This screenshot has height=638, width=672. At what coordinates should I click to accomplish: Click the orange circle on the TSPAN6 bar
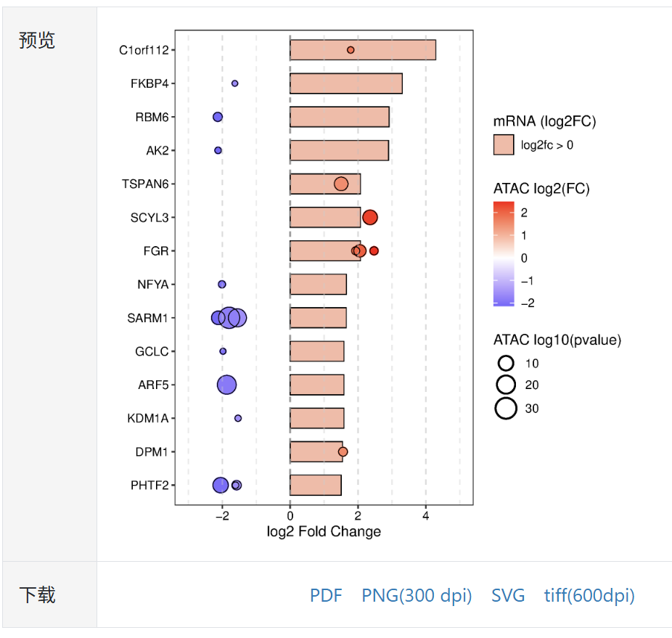click(x=341, y=184)
